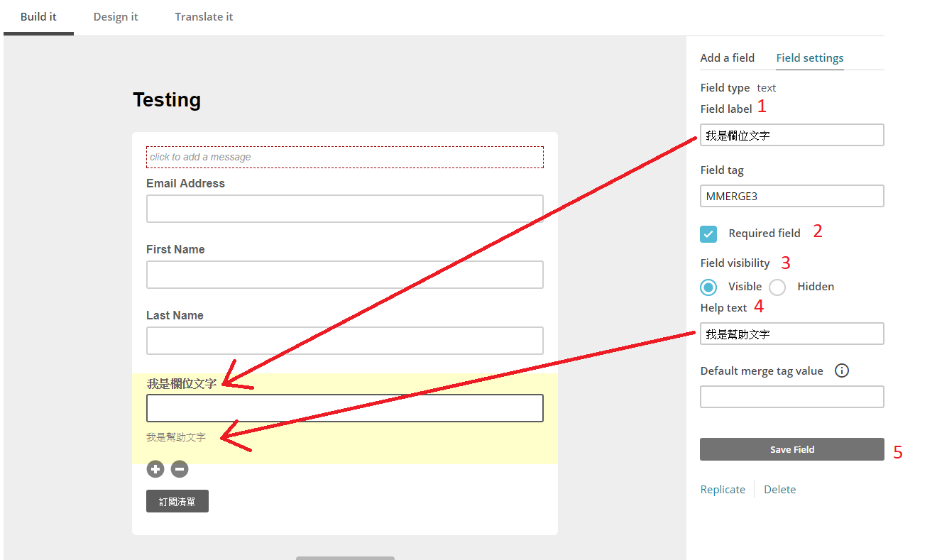937x560 pixels.
Task: Click the Last Name form input
Action: 345,341
